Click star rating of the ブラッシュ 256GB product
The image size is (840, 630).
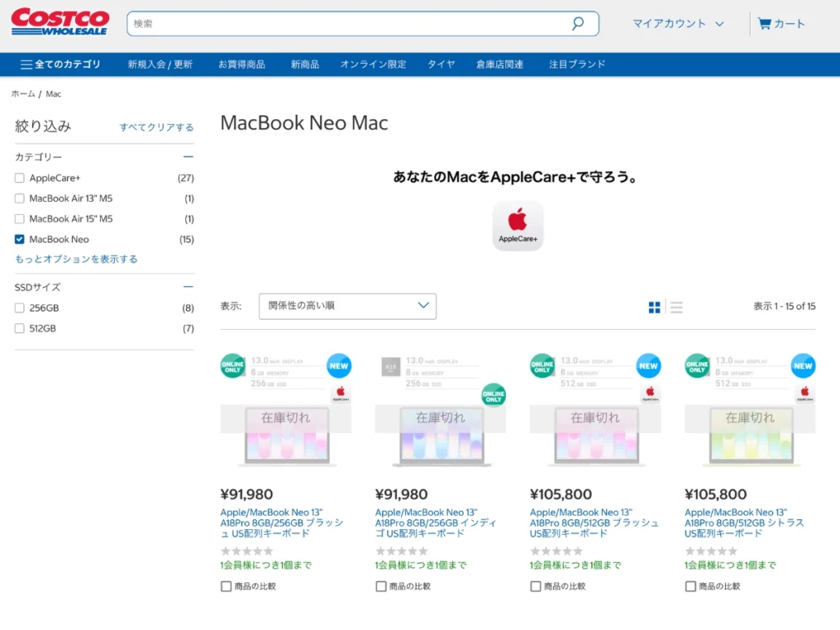(246, 550)
